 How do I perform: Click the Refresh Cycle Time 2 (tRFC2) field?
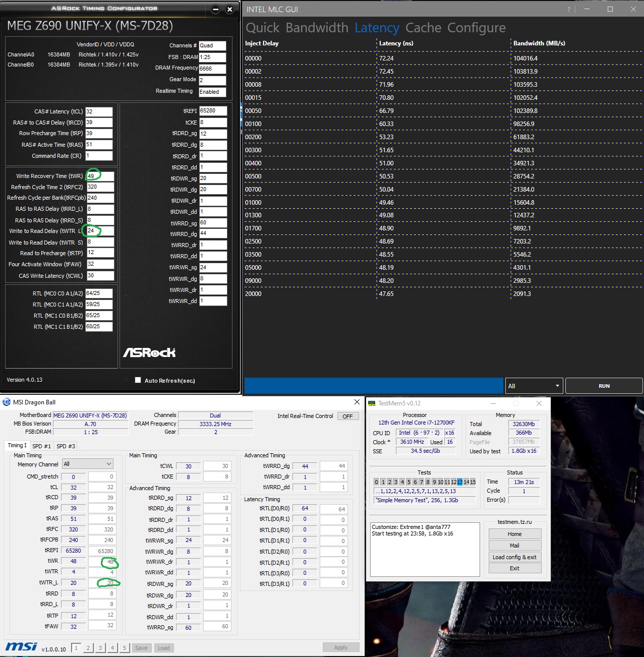point(100,187)
